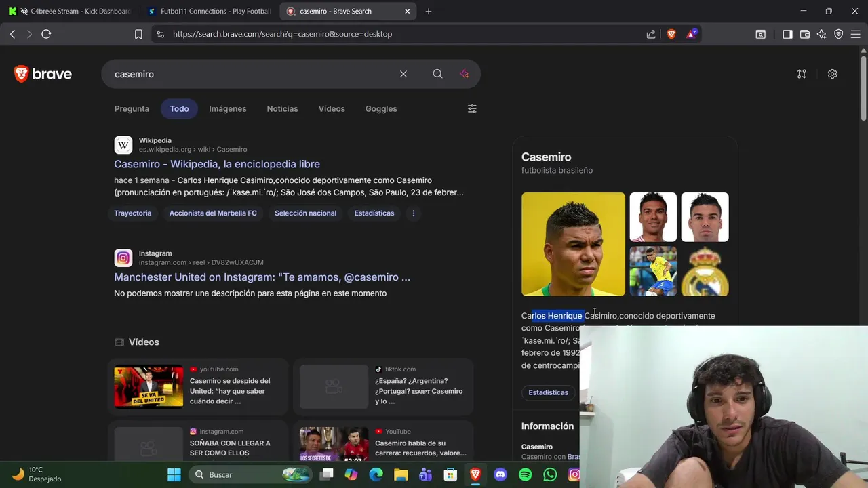This screenshot has height=488, width=868.
Task: Select the Goggles search category
Action: (381, 108)
